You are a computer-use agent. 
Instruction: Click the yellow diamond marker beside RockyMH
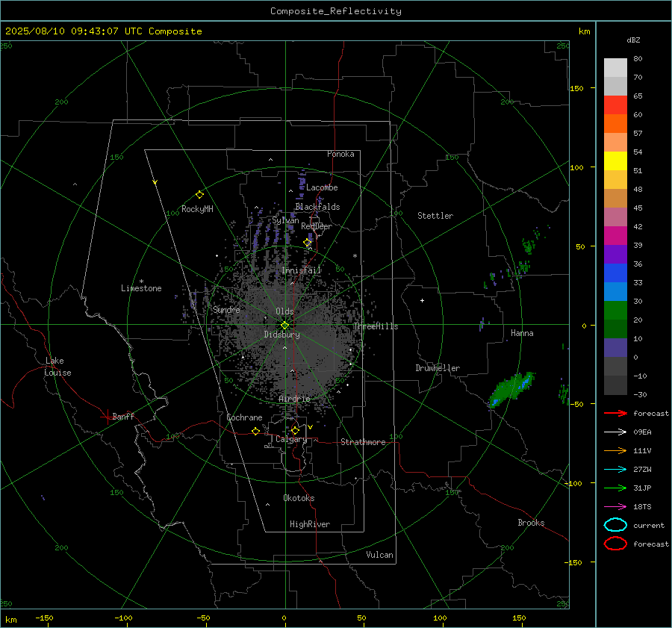[x=199, y=195]
